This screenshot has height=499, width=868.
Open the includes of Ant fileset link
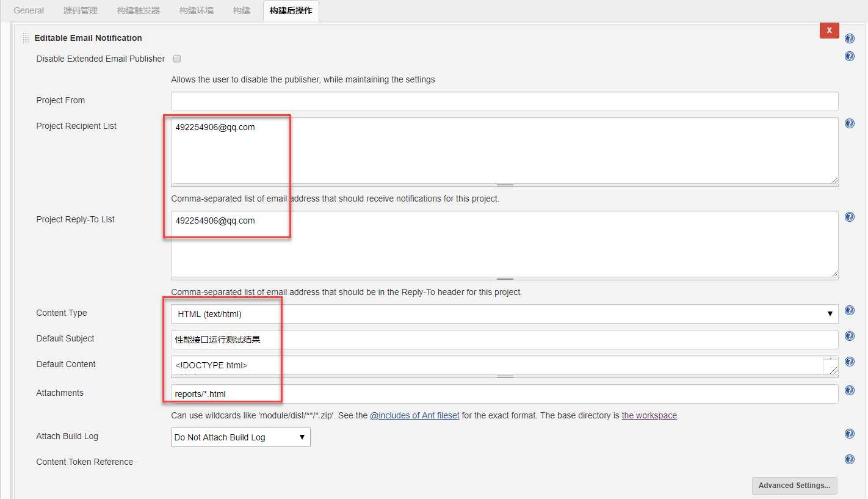414,415
